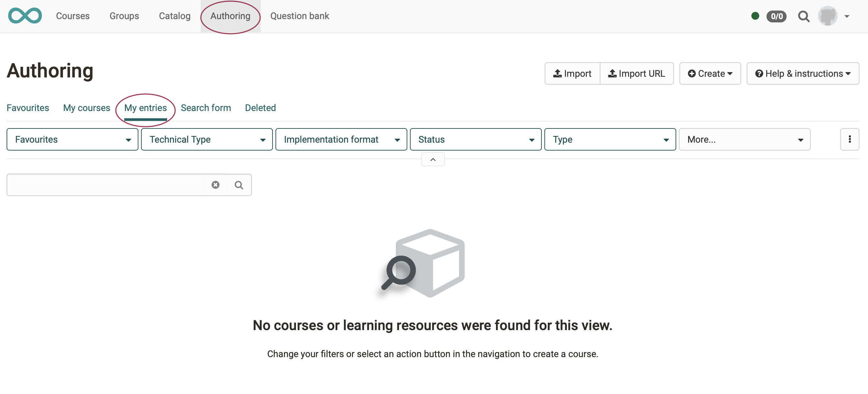This screenshot has width=868, height=394.
Task: Open the Implementation format filter
Action: click(341, 139)
